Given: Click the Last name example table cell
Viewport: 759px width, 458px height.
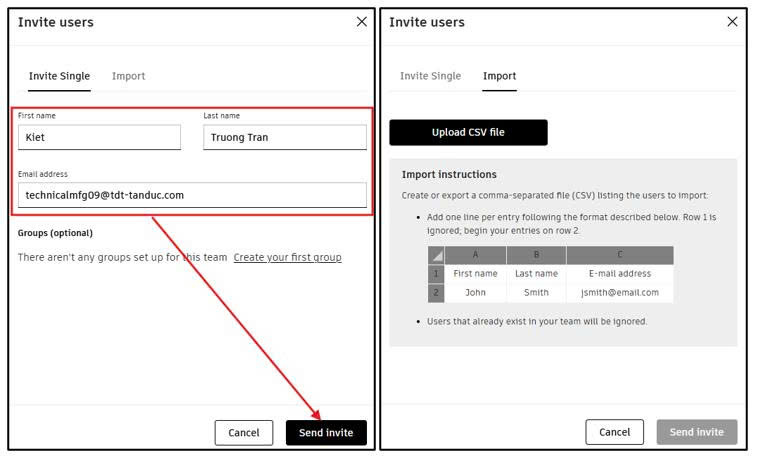Looking at the screenshot, I should (x=536, y=274).
